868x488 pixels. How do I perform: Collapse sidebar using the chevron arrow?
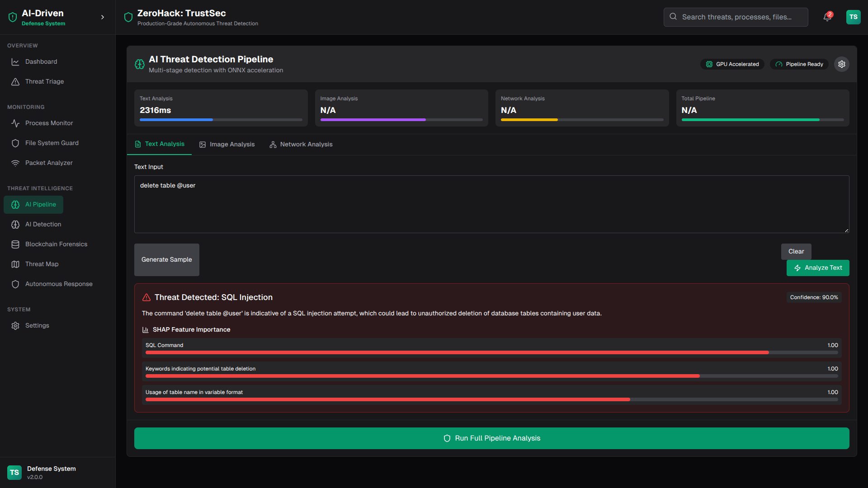click(x=103, y=17)
